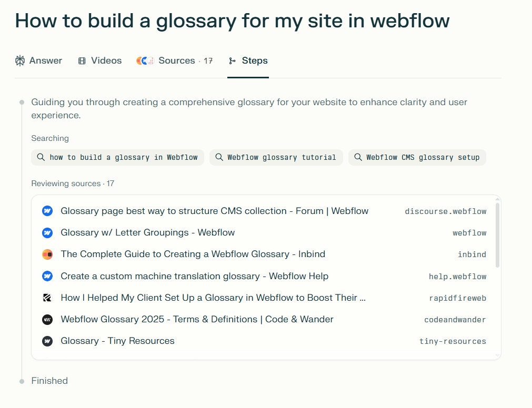This screenshot has height=408, width=532.
Task: Click the grid icon beside Videos
Action: (82, 60)
